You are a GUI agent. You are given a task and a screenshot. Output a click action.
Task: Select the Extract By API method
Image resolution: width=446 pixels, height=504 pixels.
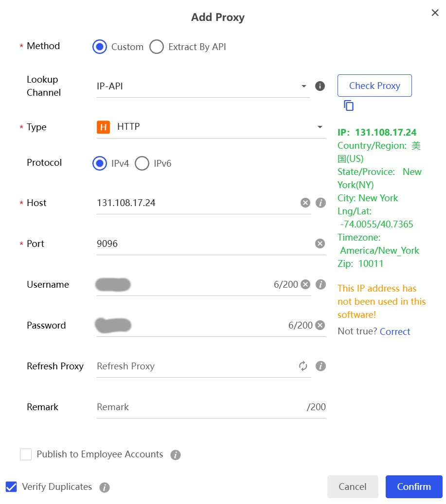pos(157,47)
